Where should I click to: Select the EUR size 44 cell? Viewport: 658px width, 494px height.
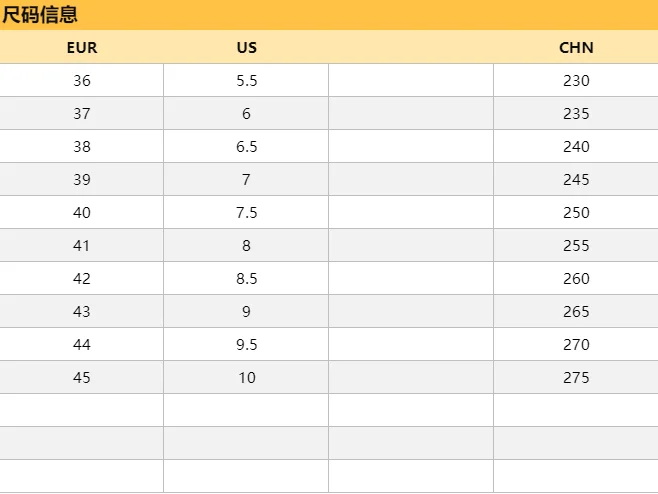click(82, 345)
